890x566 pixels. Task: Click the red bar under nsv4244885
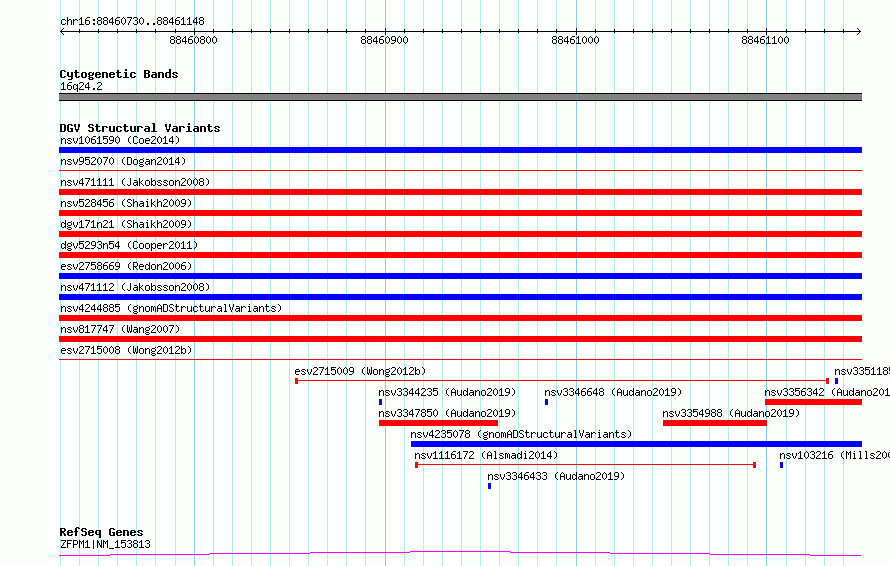coord(460,318)
